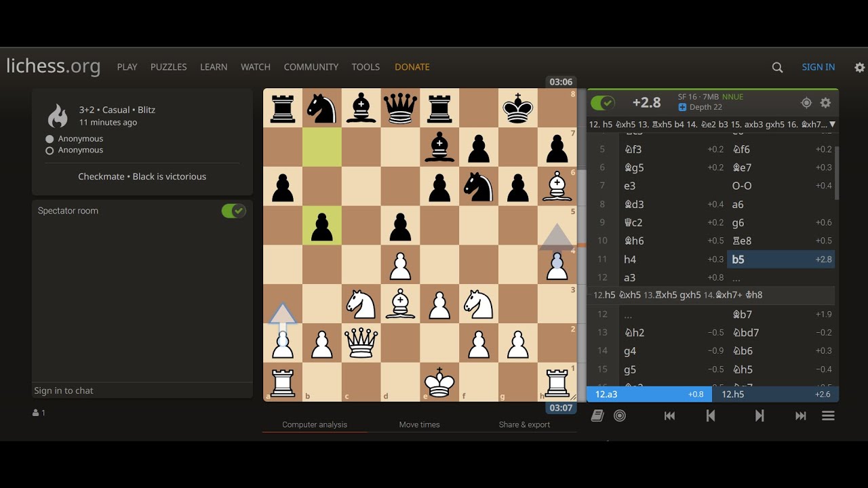Screen dimensions: 868x488
Task: Switch to the Share & export tab
Action: tap(524, 424)
